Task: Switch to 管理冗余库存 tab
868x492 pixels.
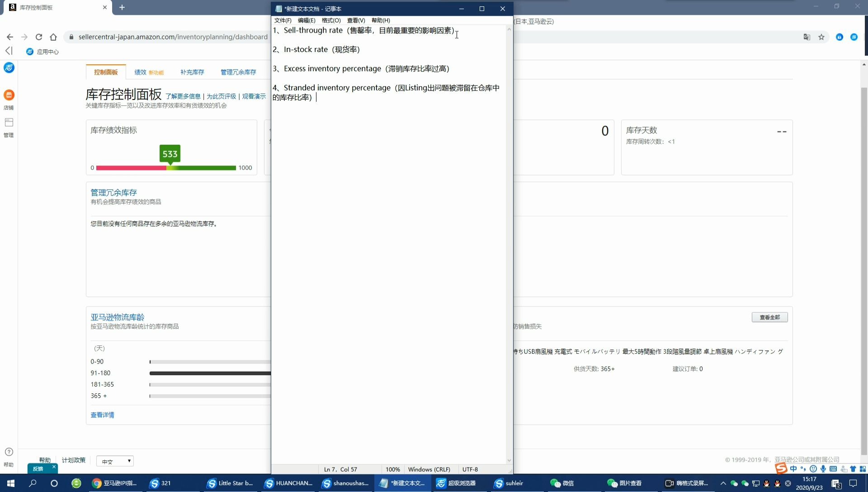Action: pyautogui.click(x=238, y=72)
